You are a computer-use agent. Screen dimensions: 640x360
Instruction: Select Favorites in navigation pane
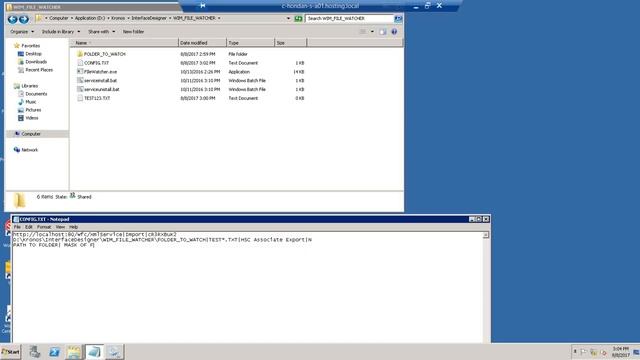pyautogui.click(x=31, y=46)
